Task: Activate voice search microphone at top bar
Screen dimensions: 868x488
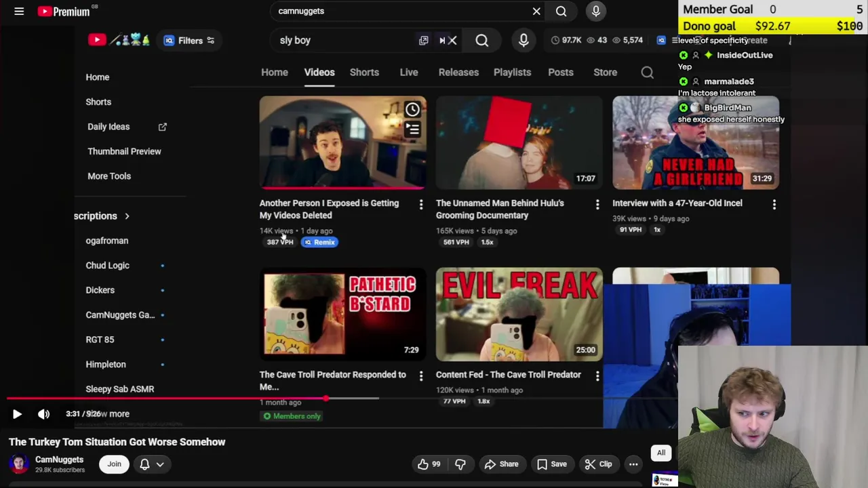Action: pos(595,11)
